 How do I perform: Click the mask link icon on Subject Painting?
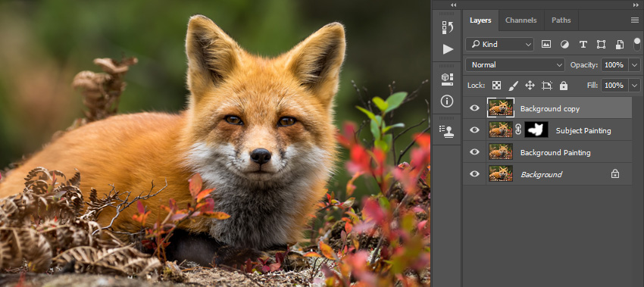click(x=518, y=129)
